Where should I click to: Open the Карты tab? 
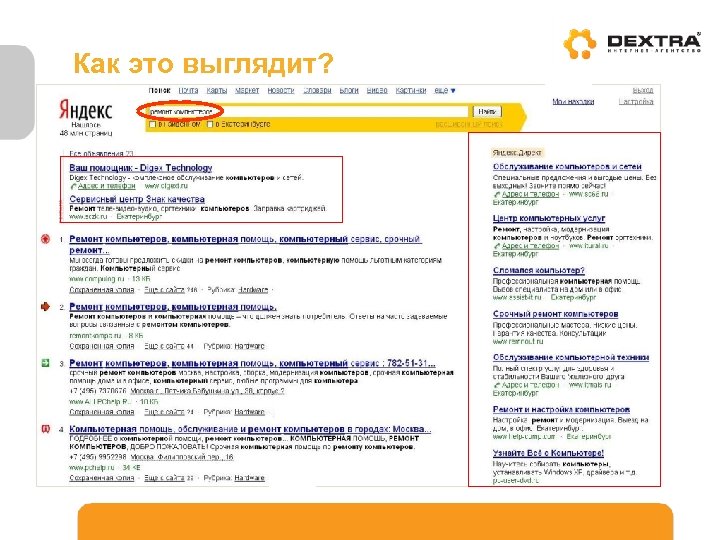click(217, 90)
